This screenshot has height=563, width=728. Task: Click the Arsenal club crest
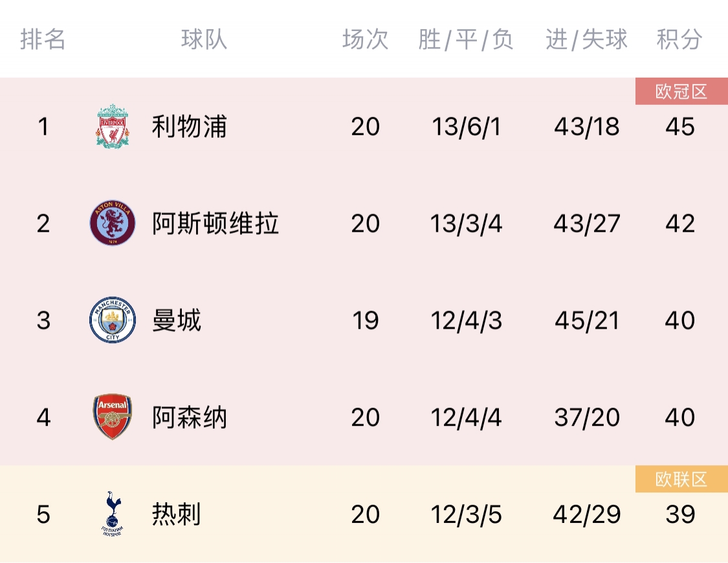pyautogui.click(x=113, y=417)
